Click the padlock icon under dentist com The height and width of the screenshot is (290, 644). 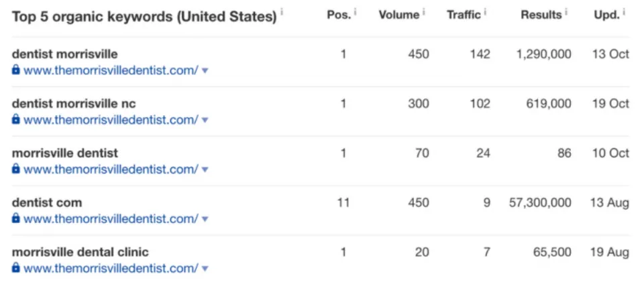click(x=15, y=218)
